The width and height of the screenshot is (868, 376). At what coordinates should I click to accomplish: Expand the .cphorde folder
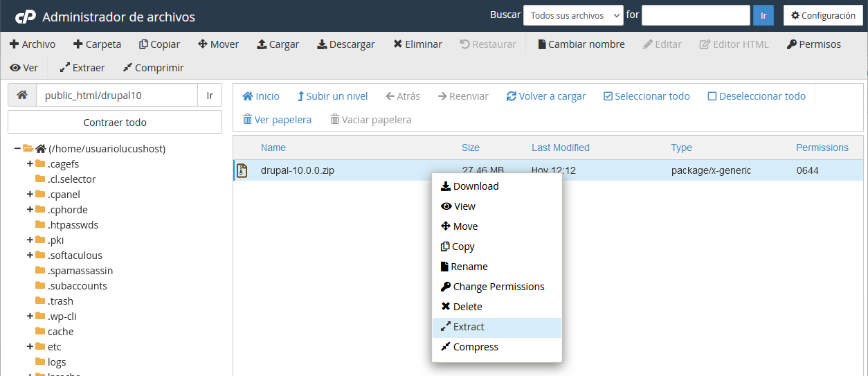(30, 209)
